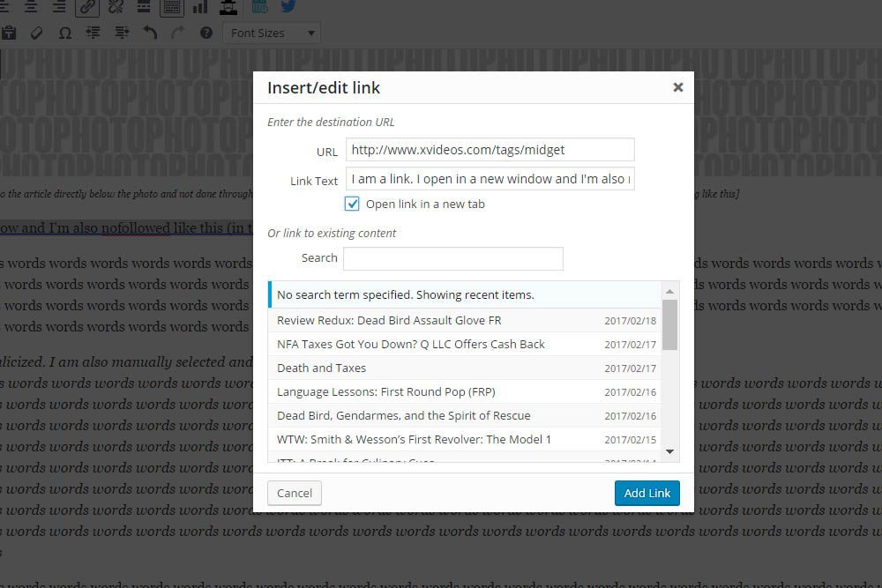Click the Twitter bird toolbar icon
882x588 pixels.
click(288, 6)
